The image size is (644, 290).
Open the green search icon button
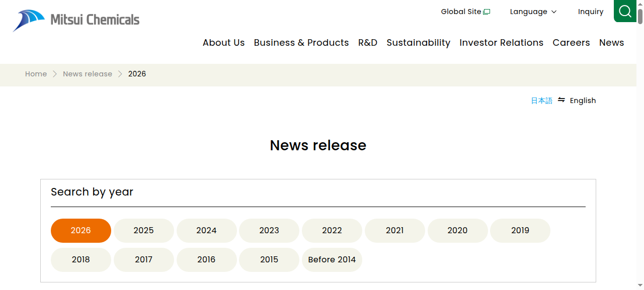pyautogui.click(x=625, y=11)
